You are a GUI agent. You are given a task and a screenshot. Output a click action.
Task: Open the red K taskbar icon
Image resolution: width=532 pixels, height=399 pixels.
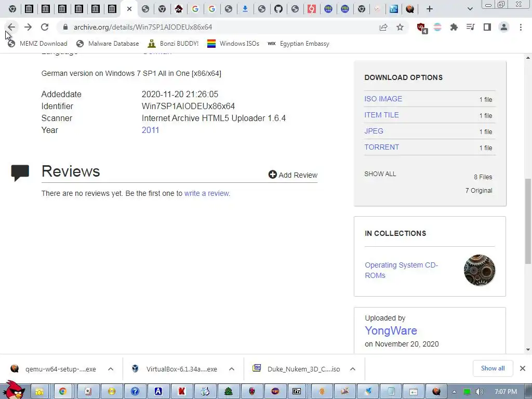pyautogui.click(x=181, y=391)
